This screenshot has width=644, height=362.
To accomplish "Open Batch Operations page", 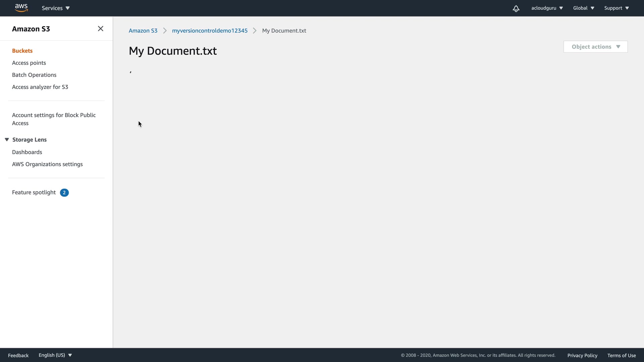I will [x=34, y=75].
